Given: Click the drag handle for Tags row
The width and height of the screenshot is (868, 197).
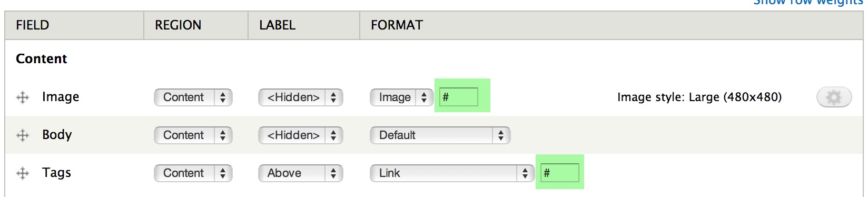Looking at the screenshot, I should tap(22, 173).
